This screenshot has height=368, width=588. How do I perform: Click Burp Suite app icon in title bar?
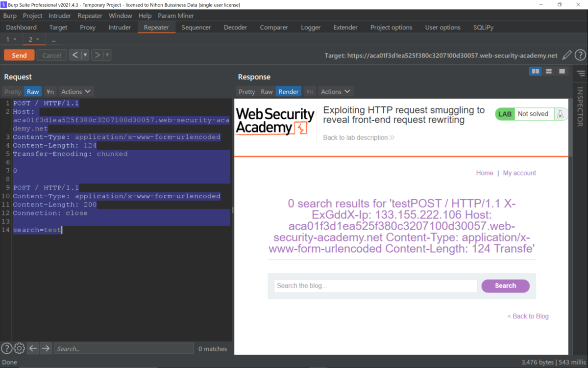(4, 4)
